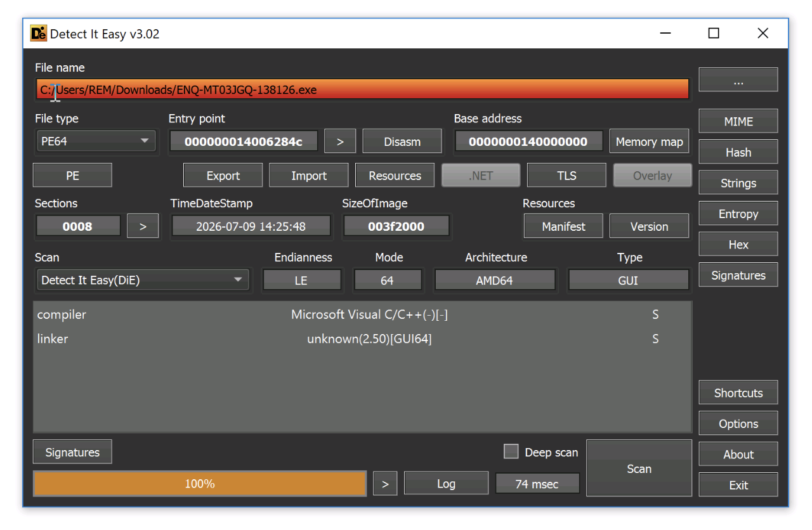
Task: Click the Architecture AMD64 field
Action: click(494, 280)
